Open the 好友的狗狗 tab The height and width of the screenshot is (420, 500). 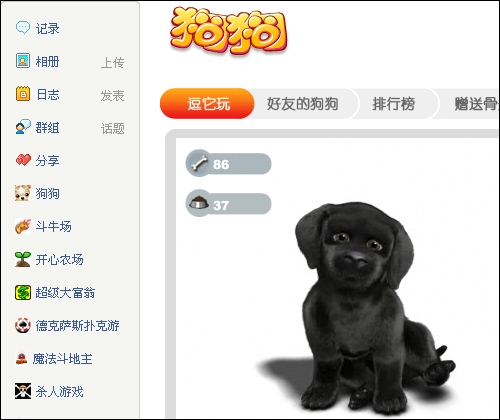pyautogui.click(x=303, y=103)
